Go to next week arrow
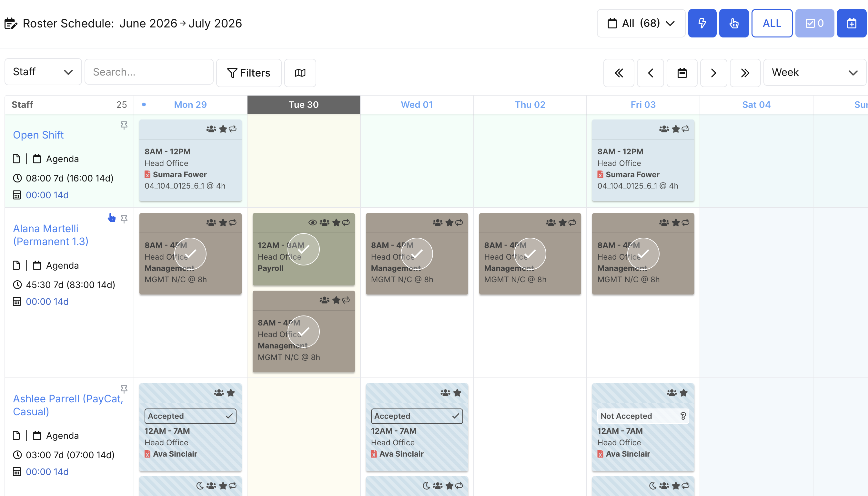This screenshot has height=496, width=868. point(713,73)
